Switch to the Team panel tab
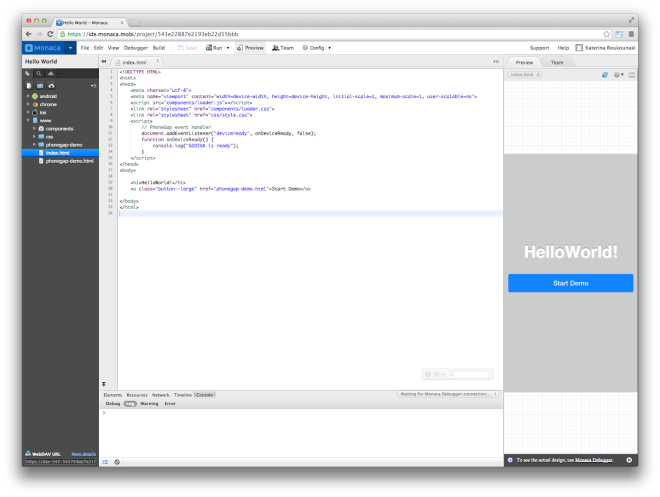 click(557, 62)
